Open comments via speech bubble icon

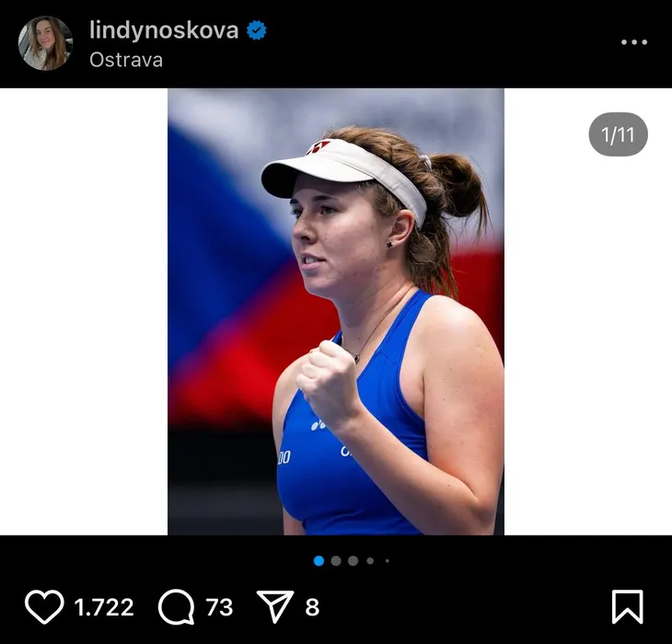[176, 607]
